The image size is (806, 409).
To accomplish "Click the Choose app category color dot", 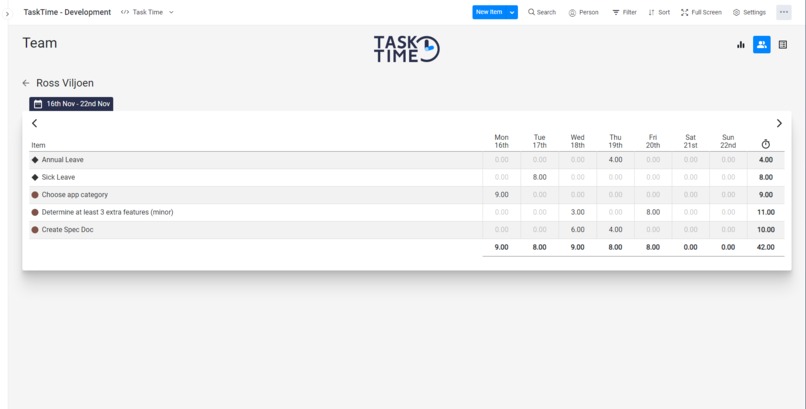I will (35, 195).
